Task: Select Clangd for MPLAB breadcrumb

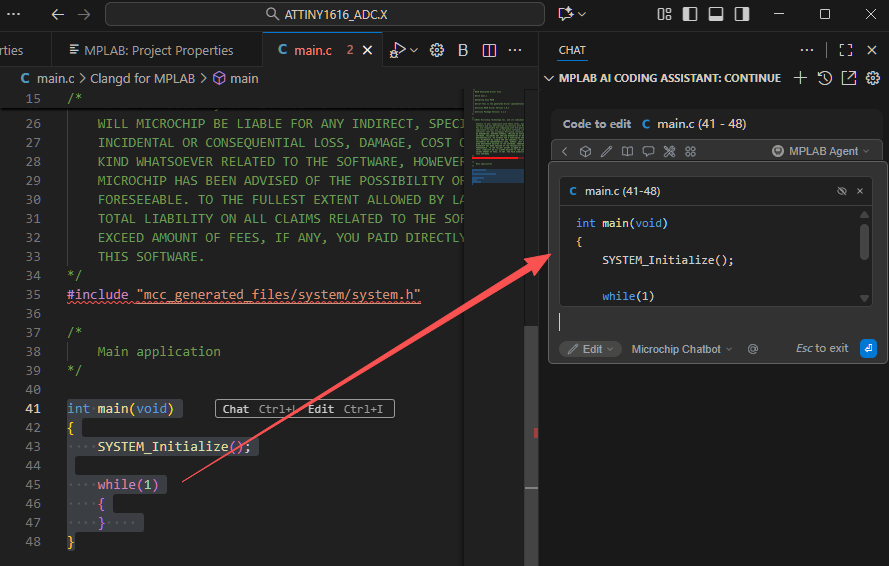Action: coord(142,78)
